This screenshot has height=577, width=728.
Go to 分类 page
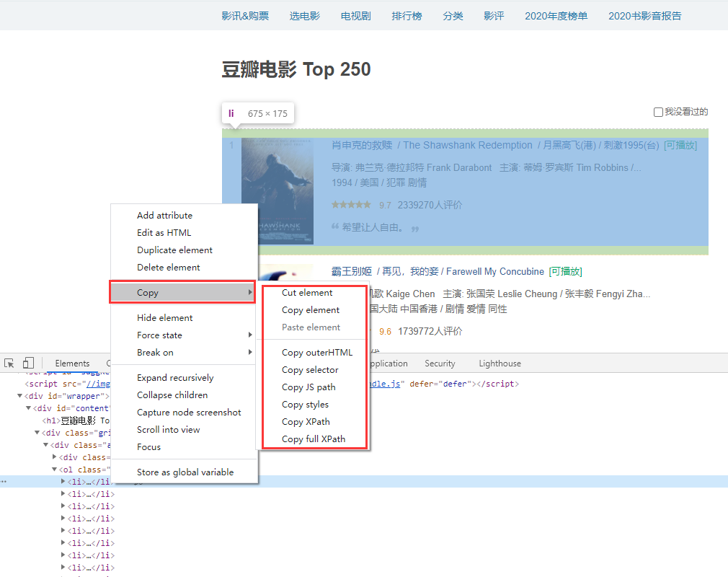[453, 16]
